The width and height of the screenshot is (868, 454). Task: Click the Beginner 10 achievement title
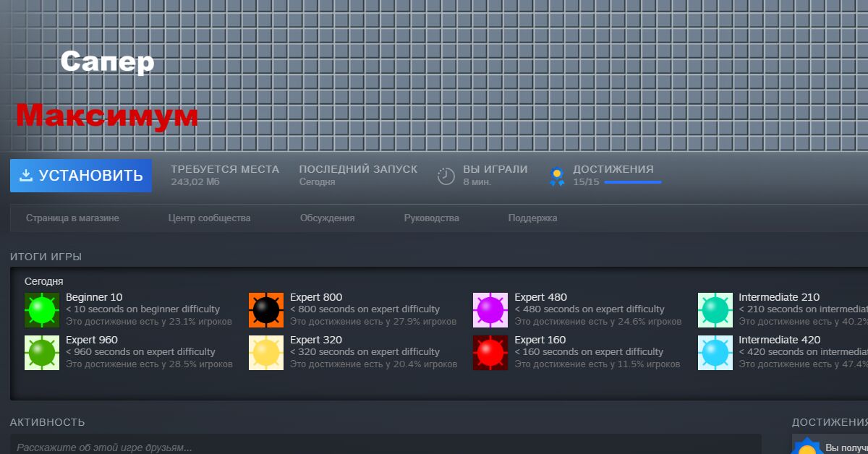(x=94, y=297)
